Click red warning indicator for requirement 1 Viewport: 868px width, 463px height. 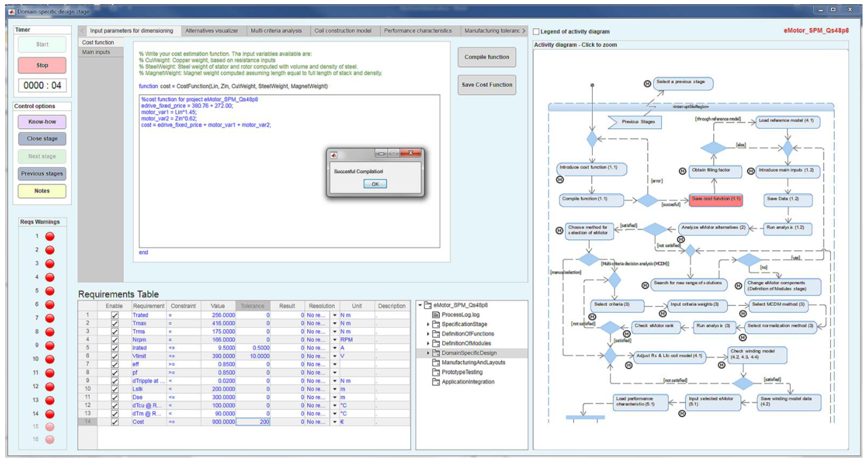(x=50, y=236)
